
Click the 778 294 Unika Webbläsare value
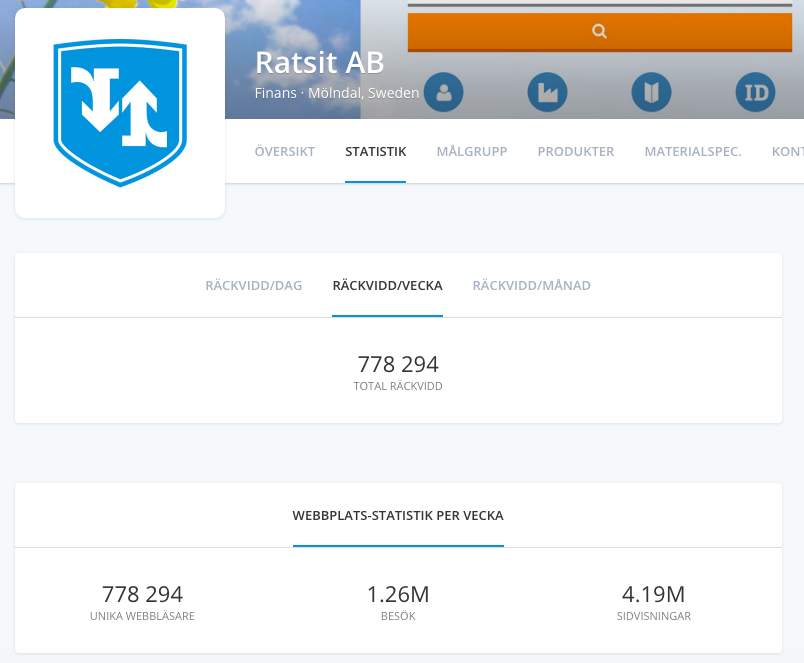click(x=142, y=594)
